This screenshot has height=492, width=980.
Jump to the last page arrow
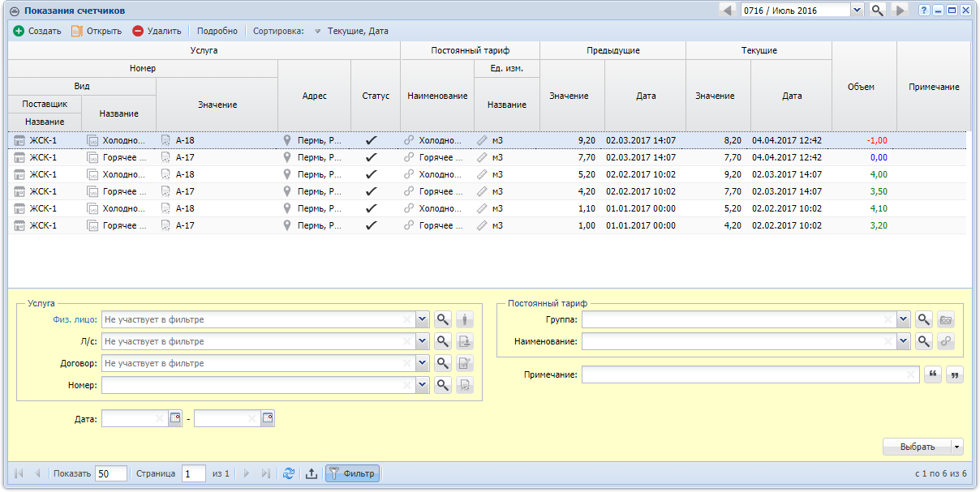tap(265, 473)
